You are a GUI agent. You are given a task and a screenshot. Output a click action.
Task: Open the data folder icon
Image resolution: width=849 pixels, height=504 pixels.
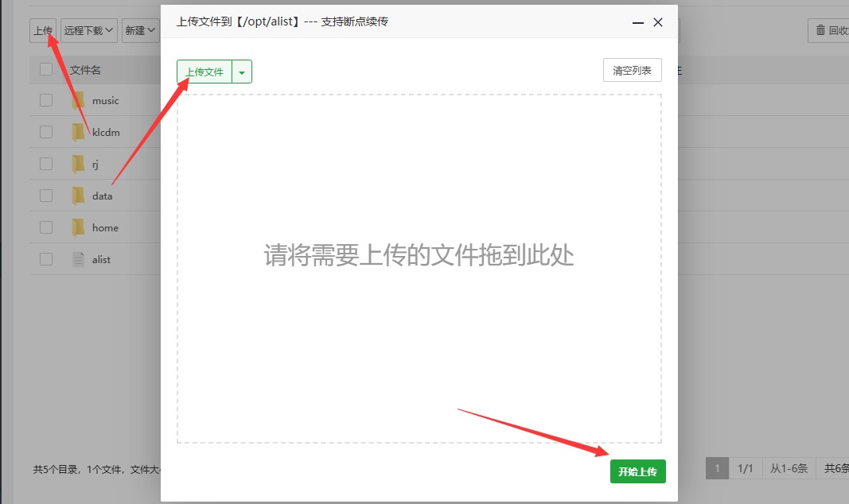tap(80, 195)
